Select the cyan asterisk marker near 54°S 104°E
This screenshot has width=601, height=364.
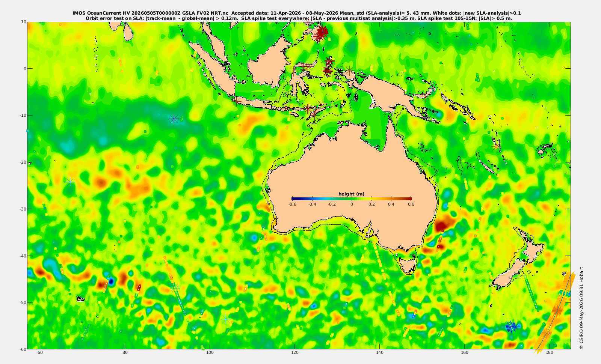click(226, 320)
